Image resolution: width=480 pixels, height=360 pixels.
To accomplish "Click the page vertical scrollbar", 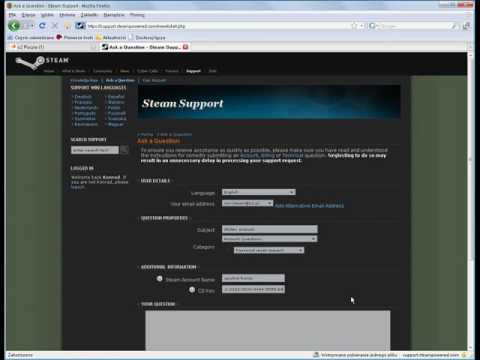I will [470, 201].
